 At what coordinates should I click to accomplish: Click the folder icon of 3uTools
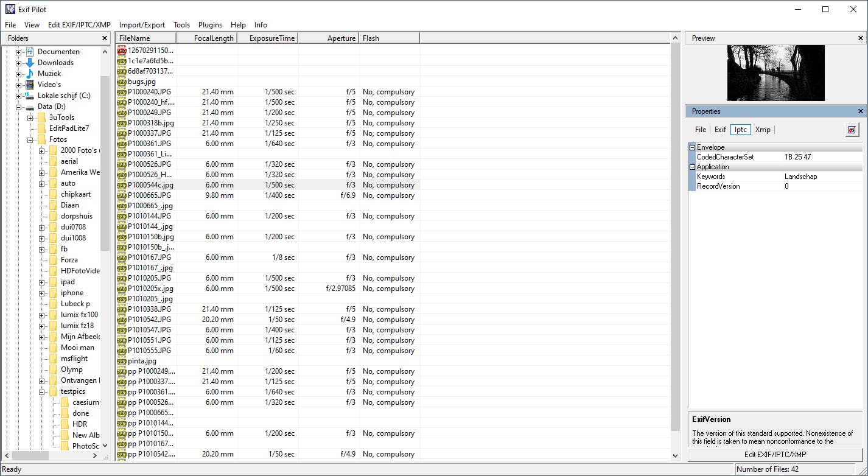41,117
